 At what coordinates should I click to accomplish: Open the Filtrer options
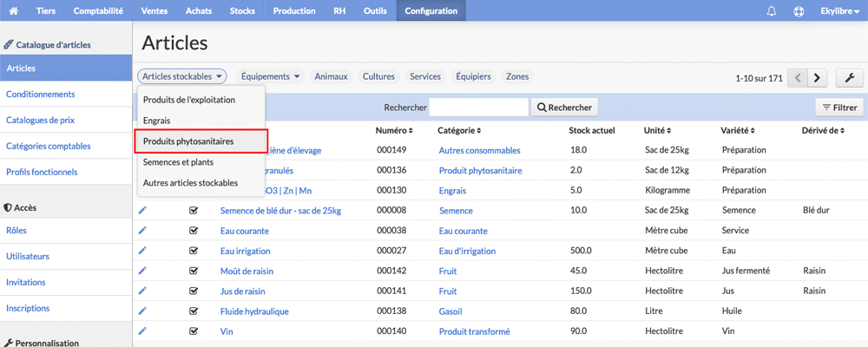(x=839, y=108)
